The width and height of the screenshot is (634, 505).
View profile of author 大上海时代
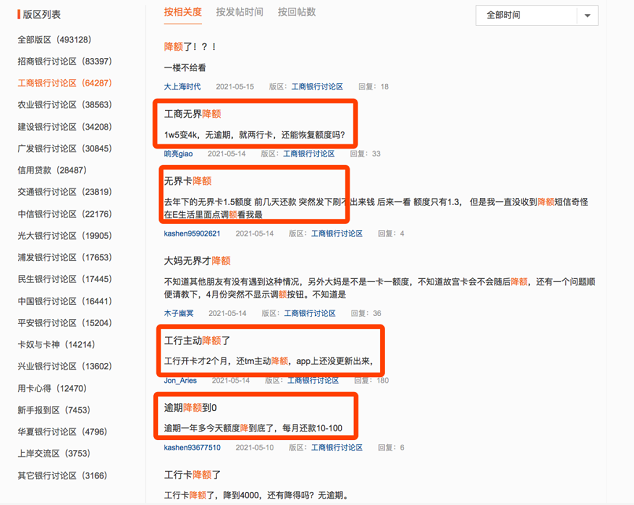click(182, 87)
